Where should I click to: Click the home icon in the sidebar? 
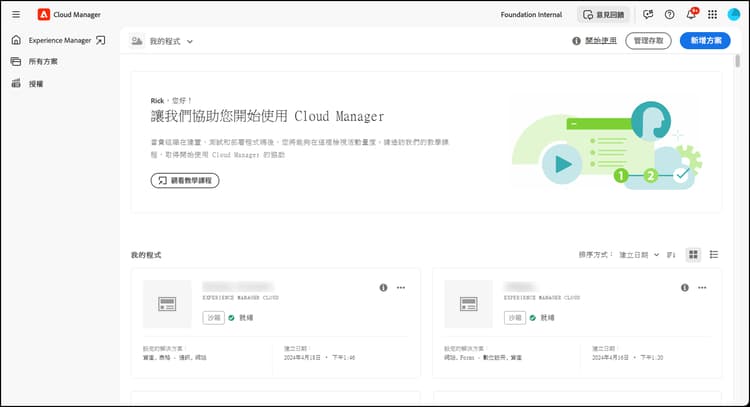(16, 40)
